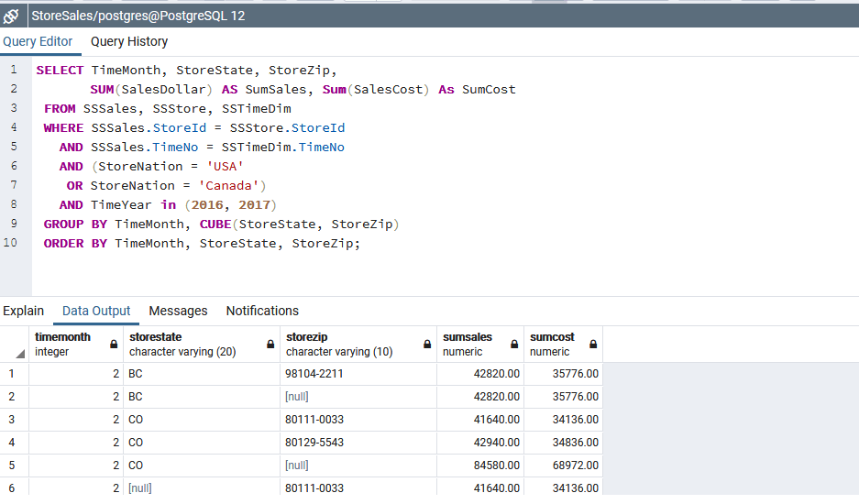Screen dimensions: 859x504
Task: Click the database connection status icon
Action: [12, 16]
